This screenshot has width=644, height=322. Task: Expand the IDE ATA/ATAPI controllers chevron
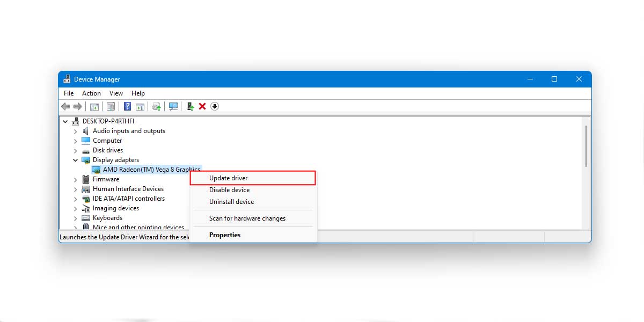coord(76,199)
